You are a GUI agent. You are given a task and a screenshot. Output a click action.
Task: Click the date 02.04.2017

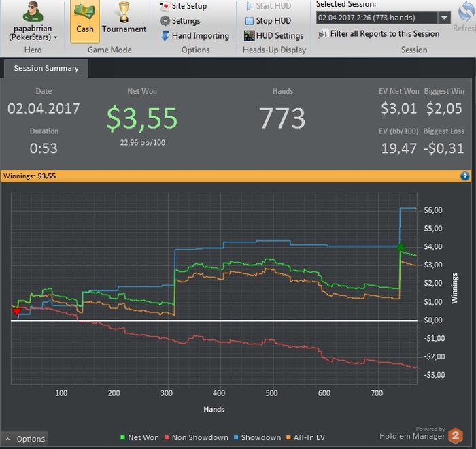(44, 109)
